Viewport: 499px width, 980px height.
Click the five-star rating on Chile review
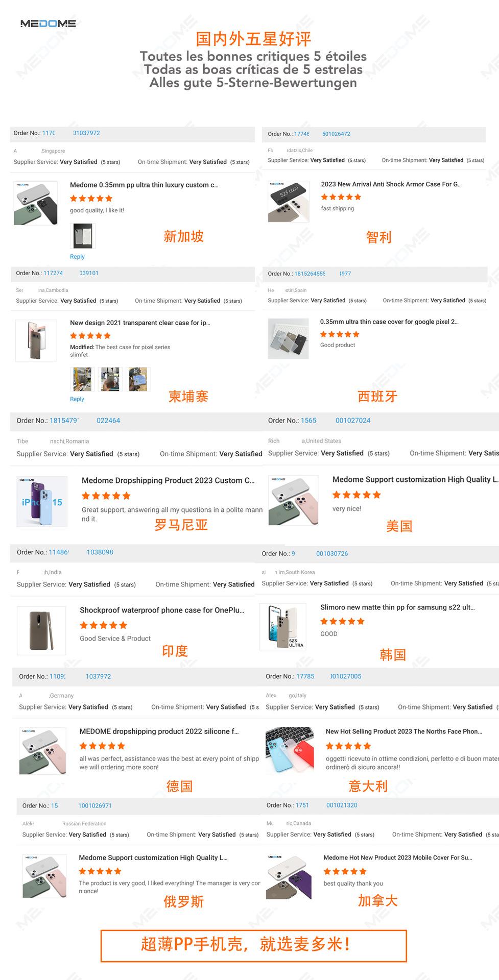click(x=341, y=197)
